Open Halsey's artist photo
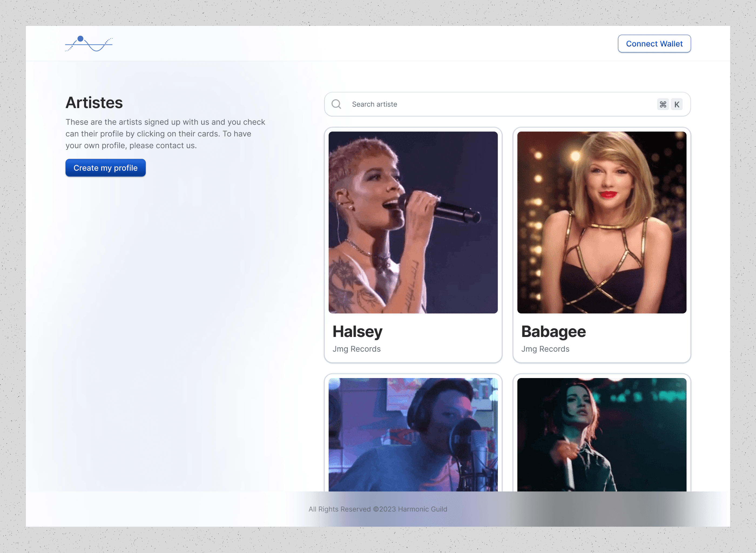This screenshot has height=553, width=756. [x=413, y=222]
